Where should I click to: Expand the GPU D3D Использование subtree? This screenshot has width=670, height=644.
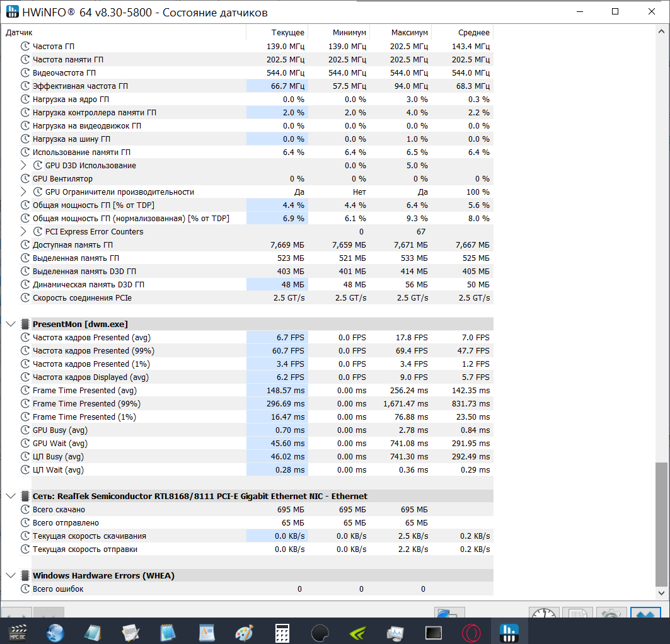tap(23, 165)
